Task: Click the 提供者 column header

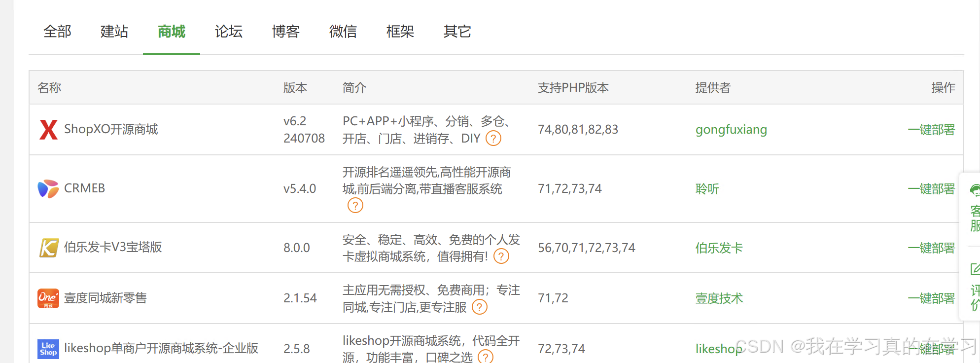Action: 713,88
